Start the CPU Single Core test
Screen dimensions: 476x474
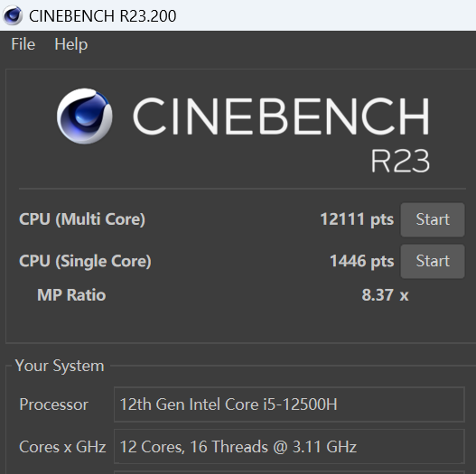pos(433,261)
